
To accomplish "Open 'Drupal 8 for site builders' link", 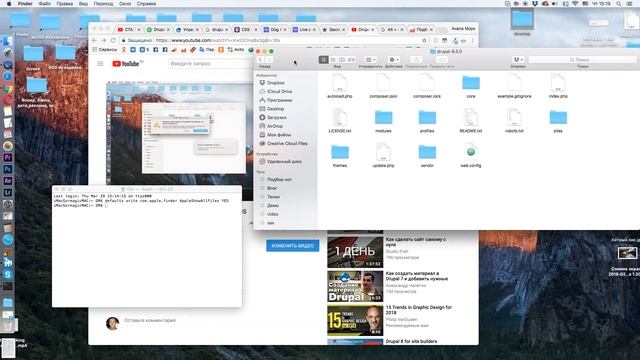I will 411,341.
